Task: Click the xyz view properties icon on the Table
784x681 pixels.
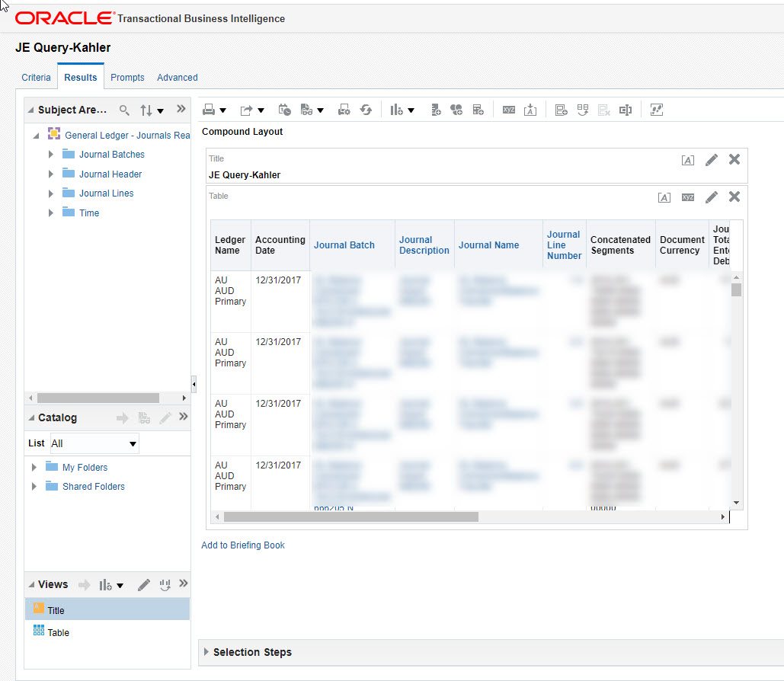Action: [687, 197]
